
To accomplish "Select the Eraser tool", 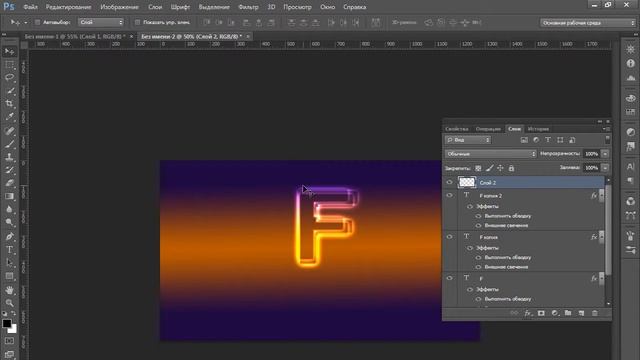I will coord(9,183).
